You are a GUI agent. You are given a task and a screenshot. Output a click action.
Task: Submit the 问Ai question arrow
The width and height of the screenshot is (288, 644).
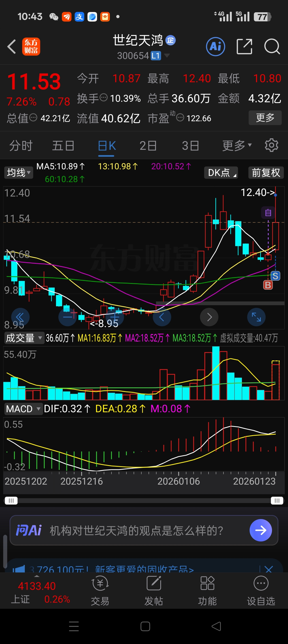[261, 530]
